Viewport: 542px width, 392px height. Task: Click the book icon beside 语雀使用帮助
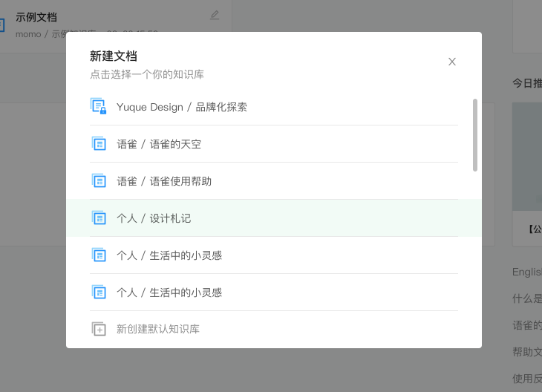tap(99, 180)
